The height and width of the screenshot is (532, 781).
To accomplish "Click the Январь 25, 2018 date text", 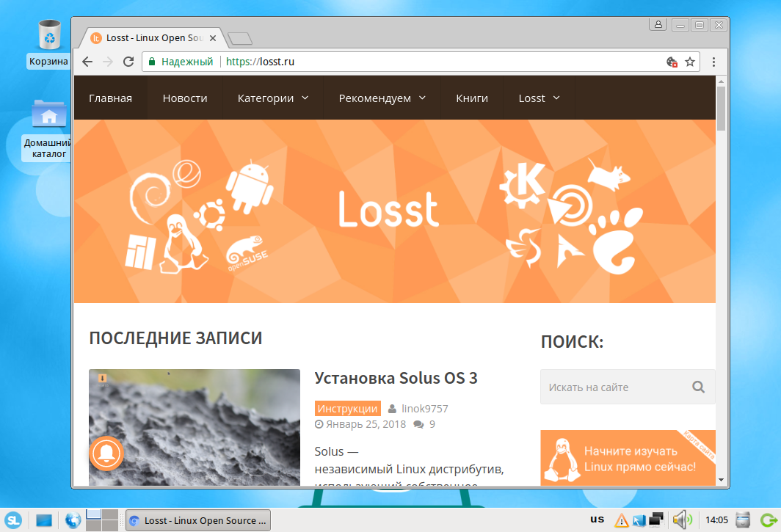I will tap(366, 424).
